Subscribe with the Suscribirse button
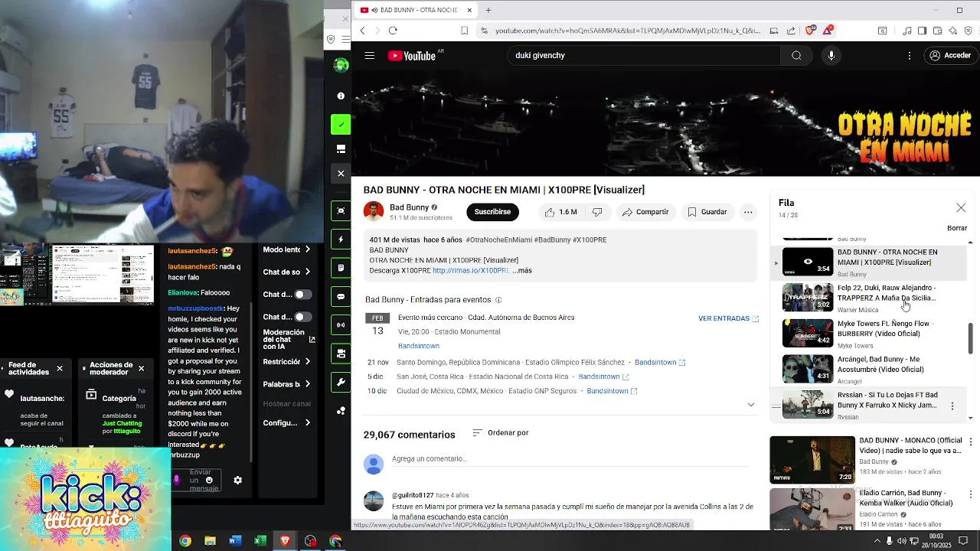Screen dimensions: 980x551 point(492,212)
